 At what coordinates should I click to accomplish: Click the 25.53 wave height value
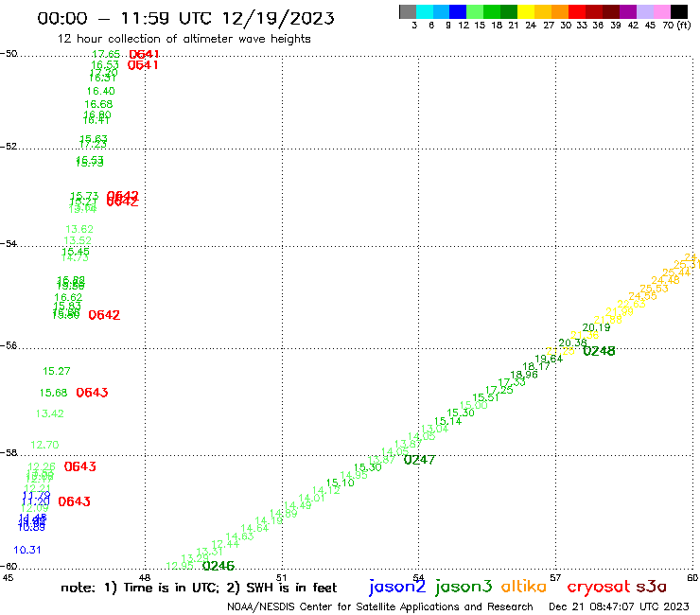654,289
